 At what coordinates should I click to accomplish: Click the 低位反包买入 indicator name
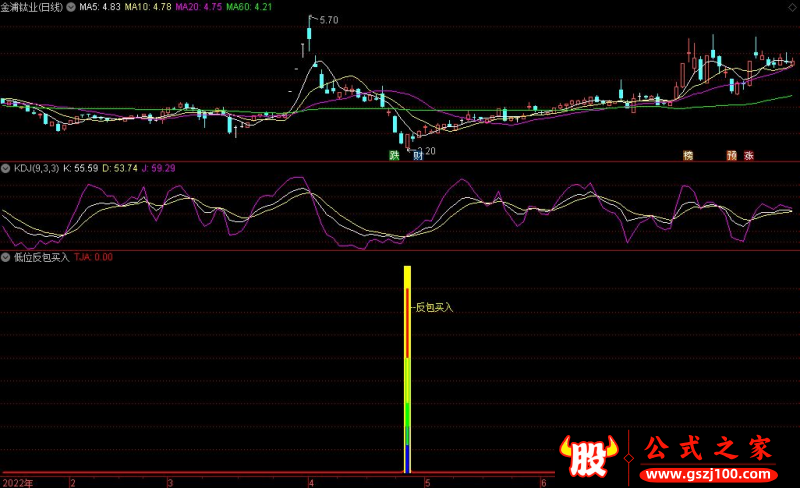[41, 257]
